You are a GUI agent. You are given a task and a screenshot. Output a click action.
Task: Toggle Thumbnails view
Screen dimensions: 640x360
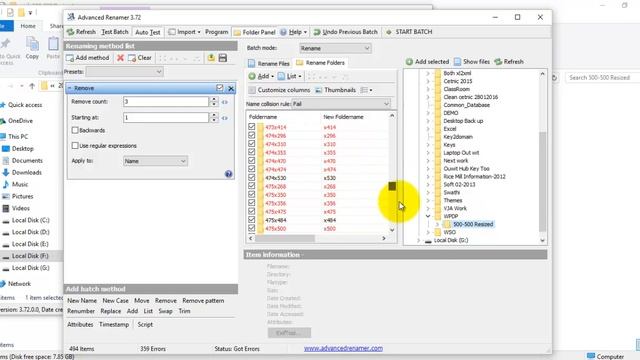(x=336, y=90)
